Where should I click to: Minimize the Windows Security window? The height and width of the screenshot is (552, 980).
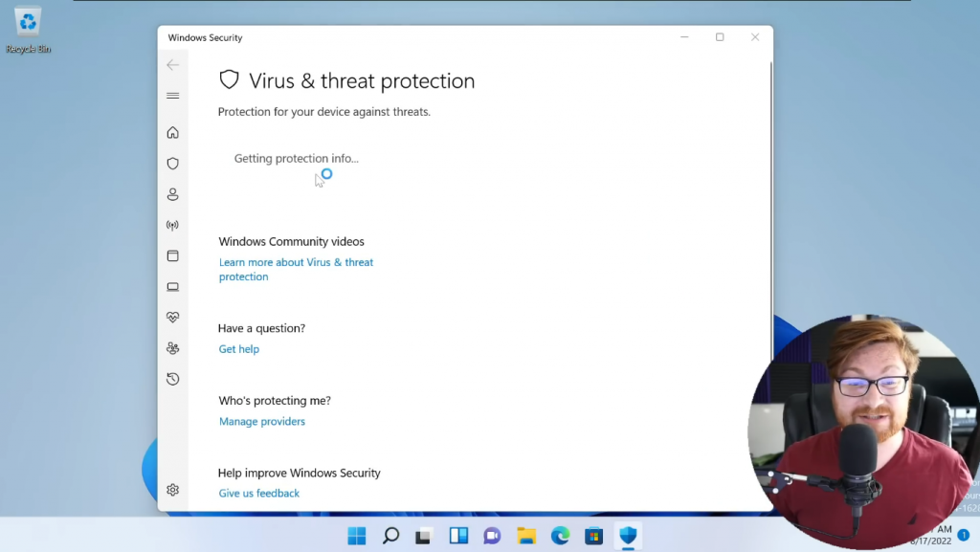click(684, 37)
